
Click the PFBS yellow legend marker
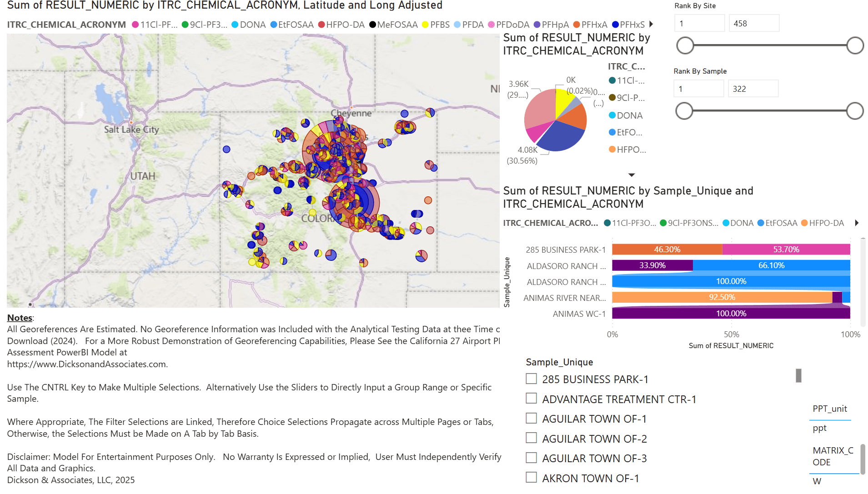click(x=426, y=25)
